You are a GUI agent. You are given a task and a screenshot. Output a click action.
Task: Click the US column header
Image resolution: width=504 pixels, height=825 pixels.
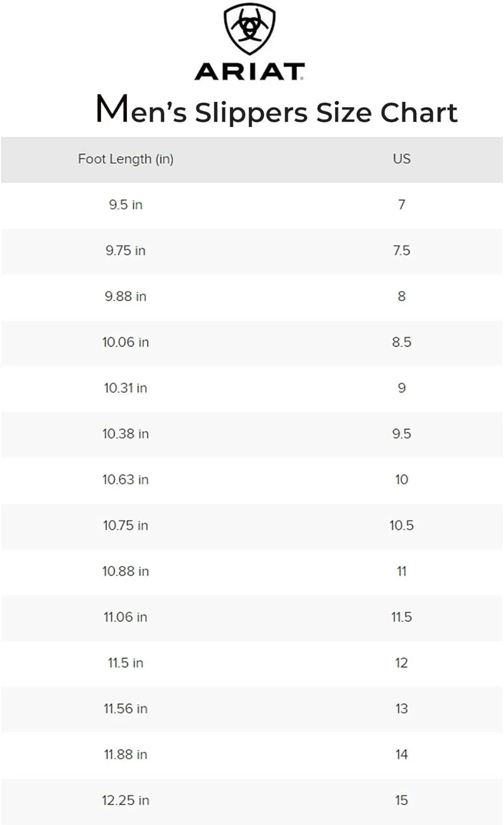click(x=402, y=158)
